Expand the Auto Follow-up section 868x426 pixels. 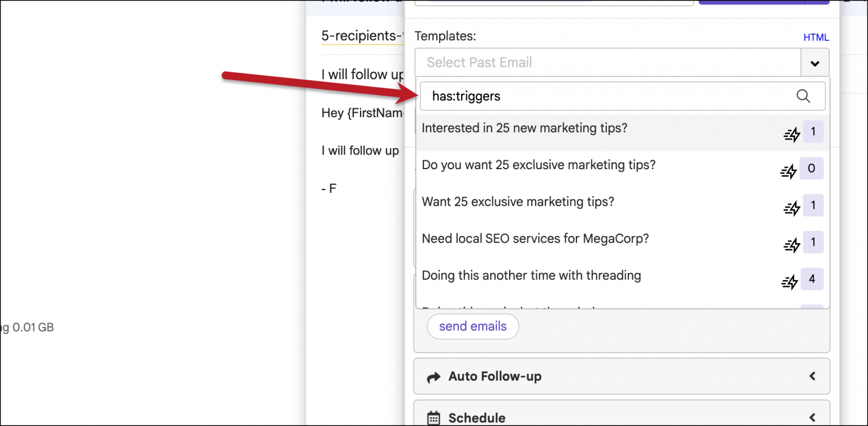pos(813,376)
